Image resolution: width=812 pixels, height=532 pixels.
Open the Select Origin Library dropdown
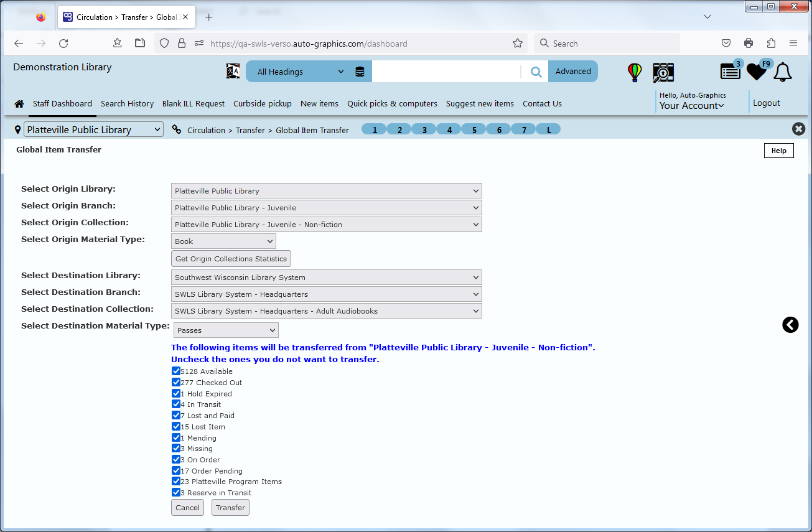coord(327,191)
